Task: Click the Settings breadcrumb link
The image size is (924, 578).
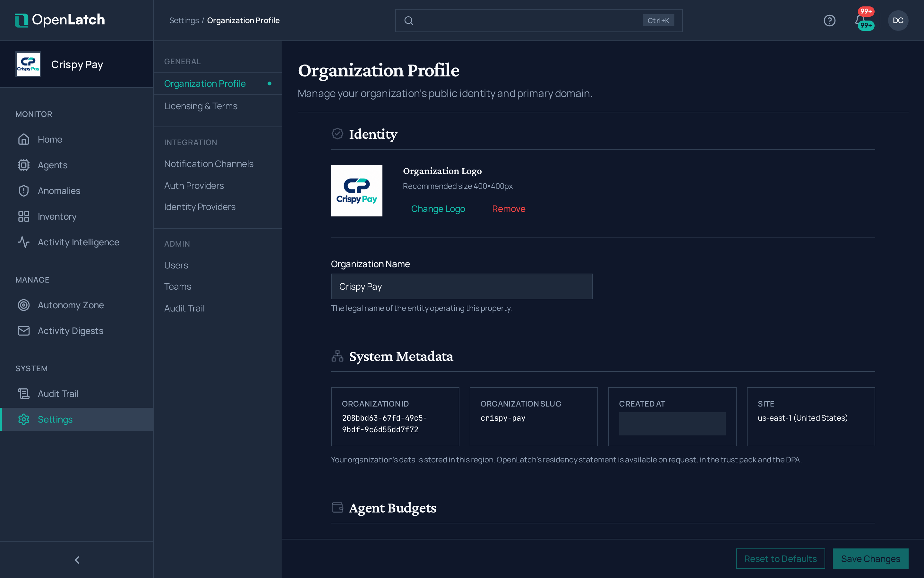Action: point(184,21)
